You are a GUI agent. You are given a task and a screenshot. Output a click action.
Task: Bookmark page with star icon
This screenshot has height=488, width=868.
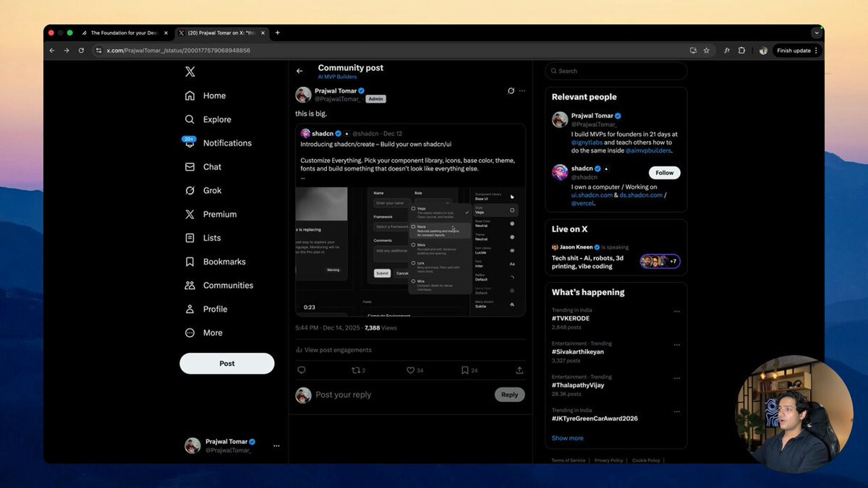coord(707,51)
